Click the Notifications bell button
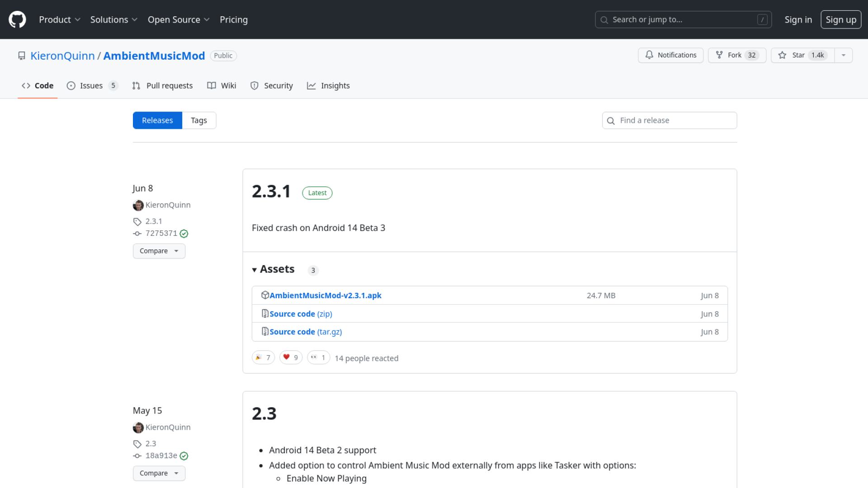Viewport: 868px width, 488px height. tap(670, 55)
